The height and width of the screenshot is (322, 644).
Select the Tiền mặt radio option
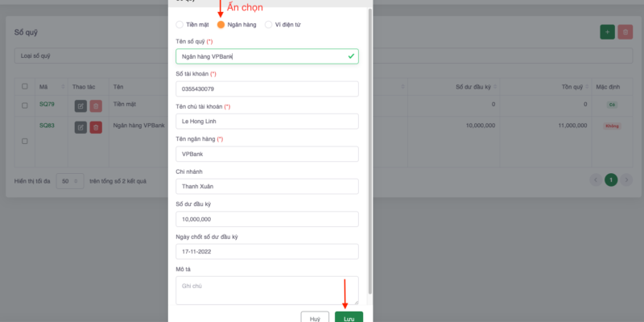[x=180, y=25]
